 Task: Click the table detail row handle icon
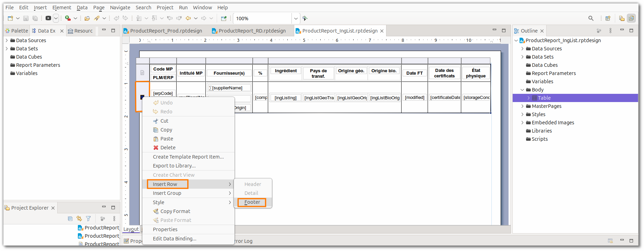coord(142,97)
